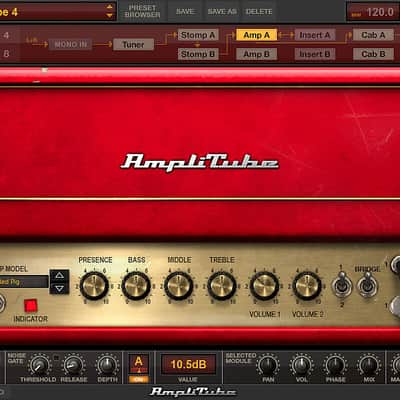Click the SAVE preset button
Viewport: 400px width, 400px height.
(x=185, y=11)
